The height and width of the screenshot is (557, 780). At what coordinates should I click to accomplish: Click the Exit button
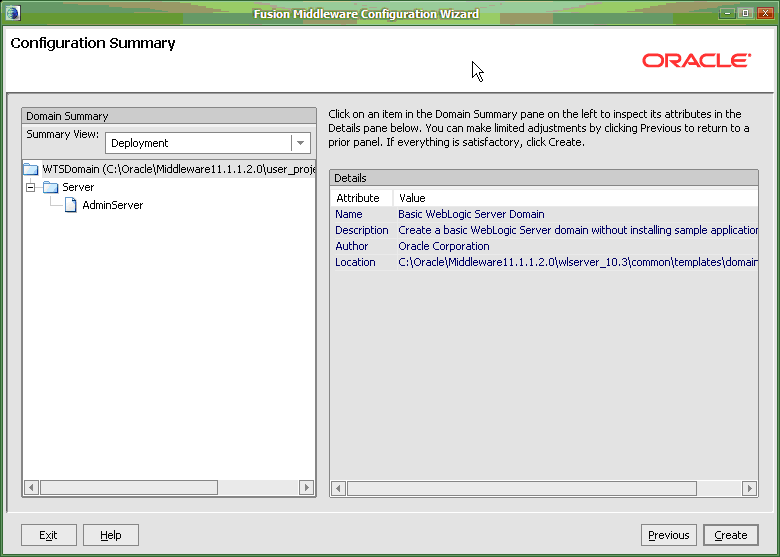(x=49, y=535)
